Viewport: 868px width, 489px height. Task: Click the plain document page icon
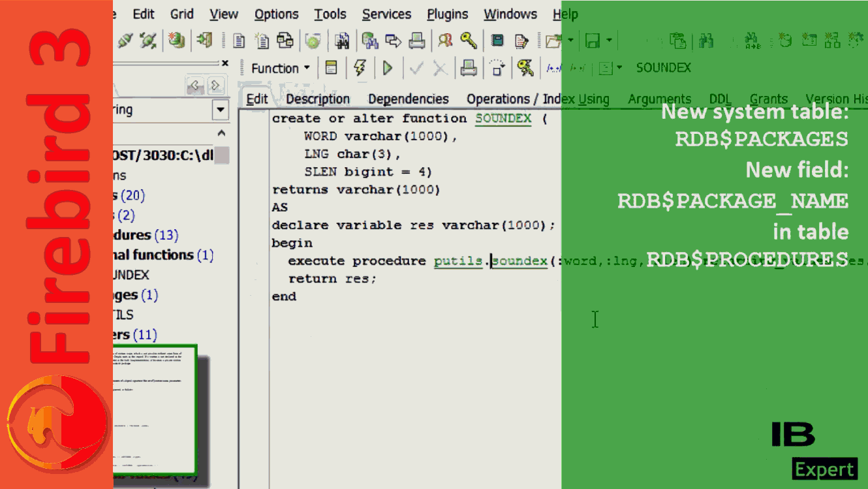pyautogui.click(x=240, y=40)
